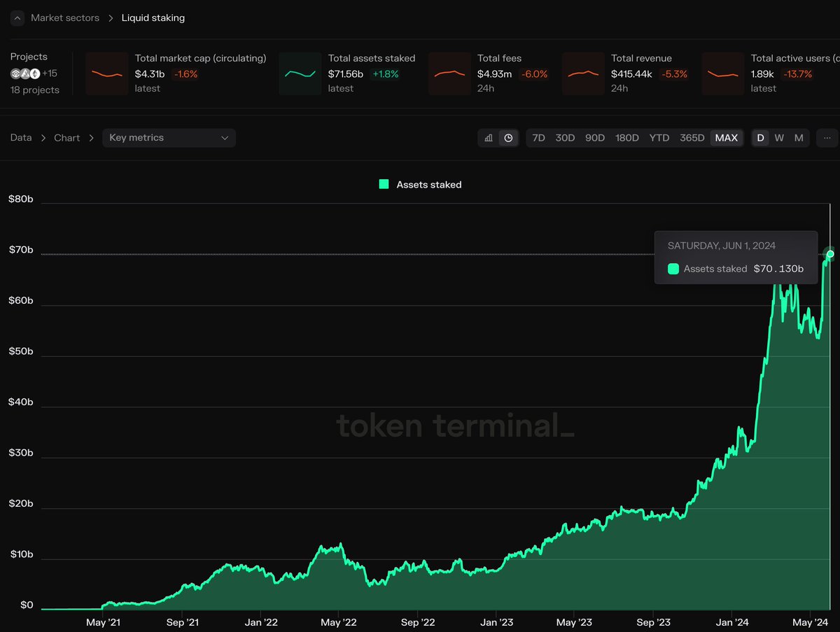
Task: Select the 180D time range
Action: (627, 138)
